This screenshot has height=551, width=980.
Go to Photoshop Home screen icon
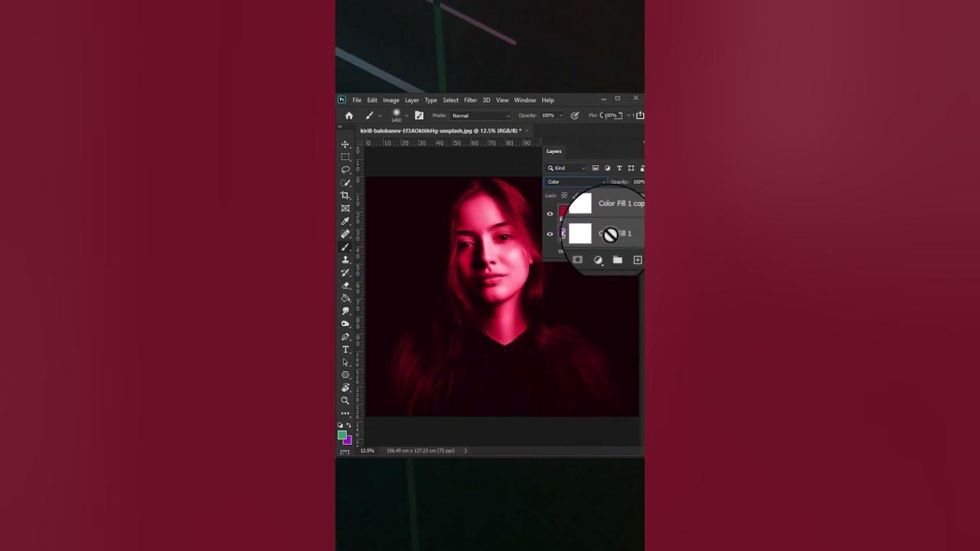tap(349, 116)
